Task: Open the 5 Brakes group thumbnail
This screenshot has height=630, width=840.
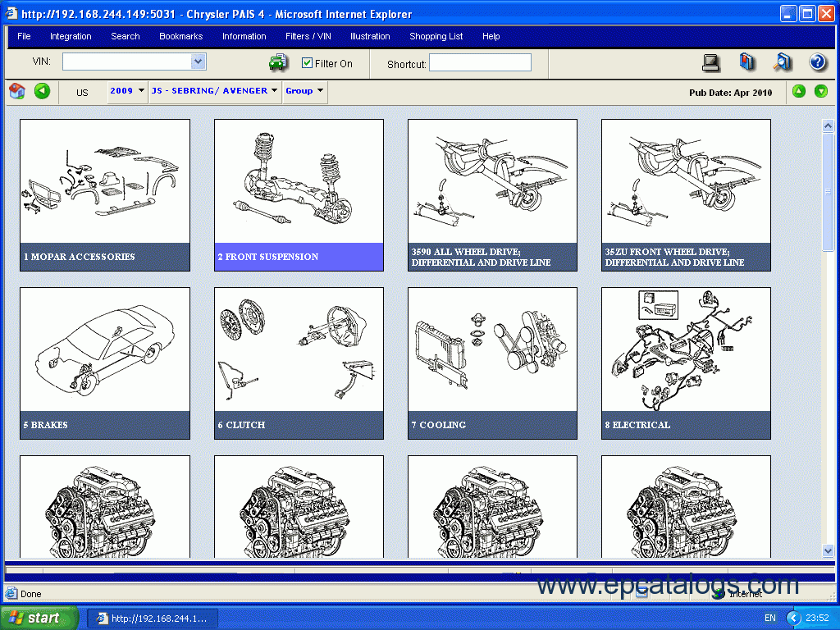Action: 105,363
